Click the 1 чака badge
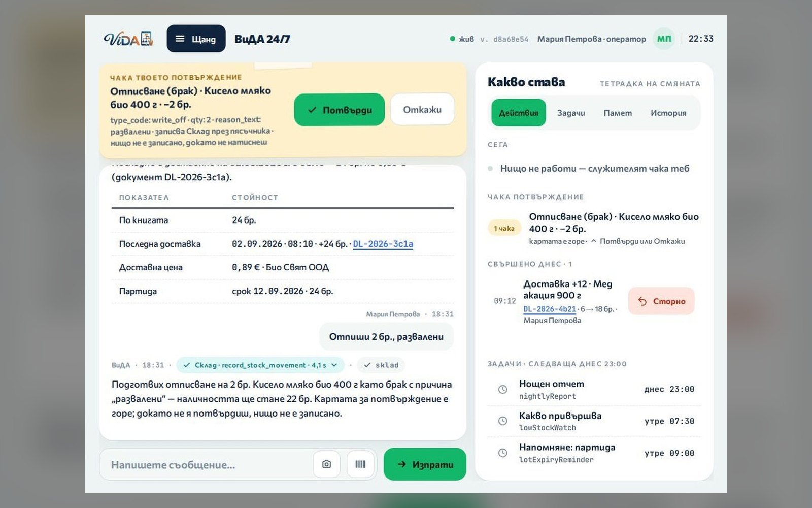 (x=504, y=228)
